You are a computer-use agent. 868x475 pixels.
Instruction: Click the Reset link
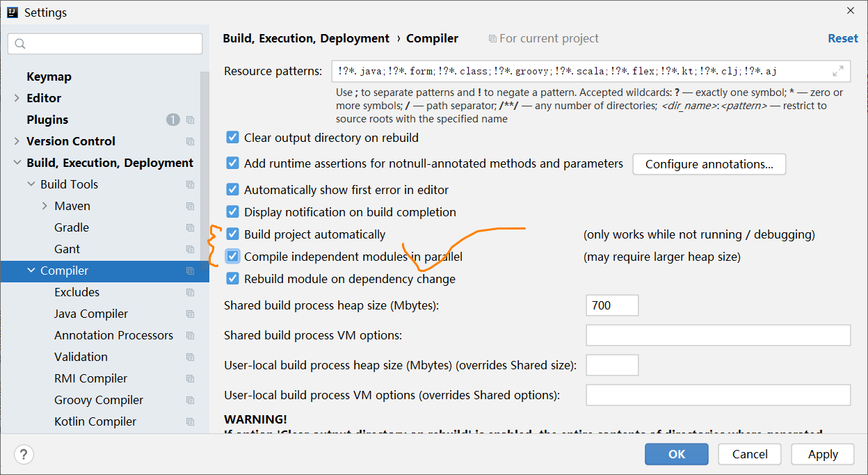tap(843, 38)
